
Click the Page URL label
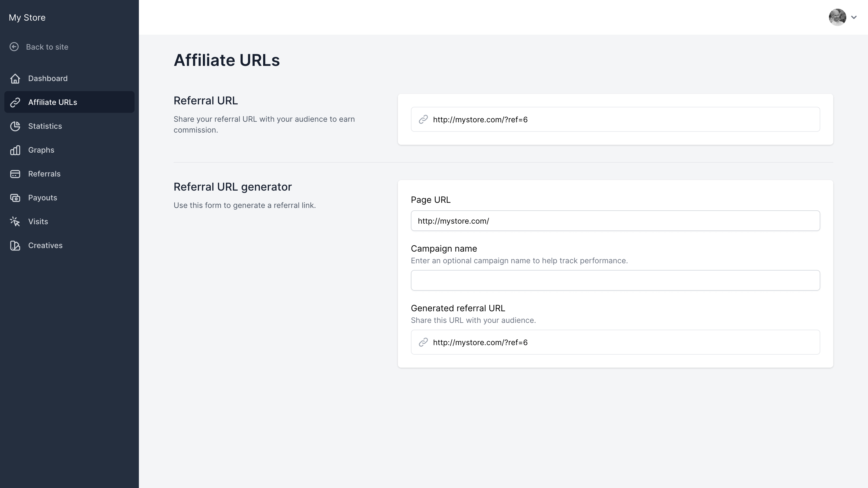pyautogui.click(x=431, y=200)
